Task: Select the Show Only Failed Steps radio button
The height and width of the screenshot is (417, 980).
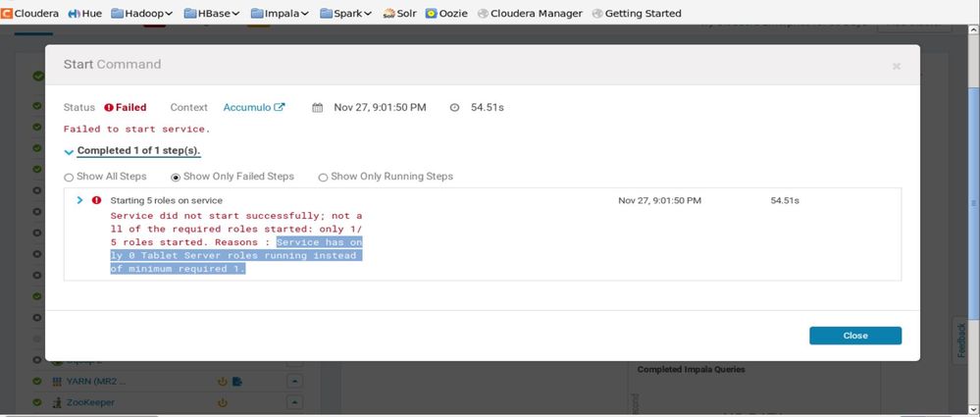Action: click(x=176, y=177)
